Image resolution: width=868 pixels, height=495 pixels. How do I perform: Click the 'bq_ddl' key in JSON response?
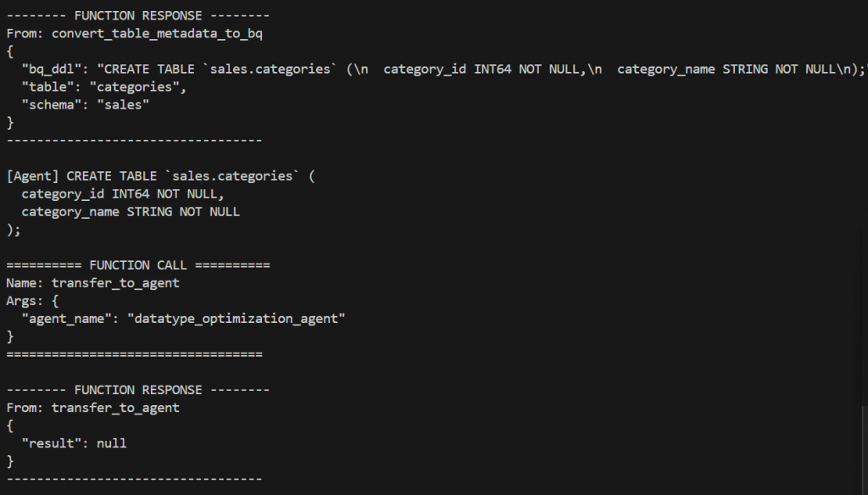point(54,70)
